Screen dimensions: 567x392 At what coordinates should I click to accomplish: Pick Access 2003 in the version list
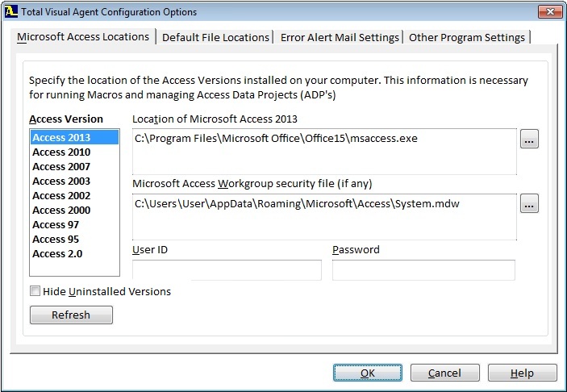pyautogui.click(x=74, y=181)
